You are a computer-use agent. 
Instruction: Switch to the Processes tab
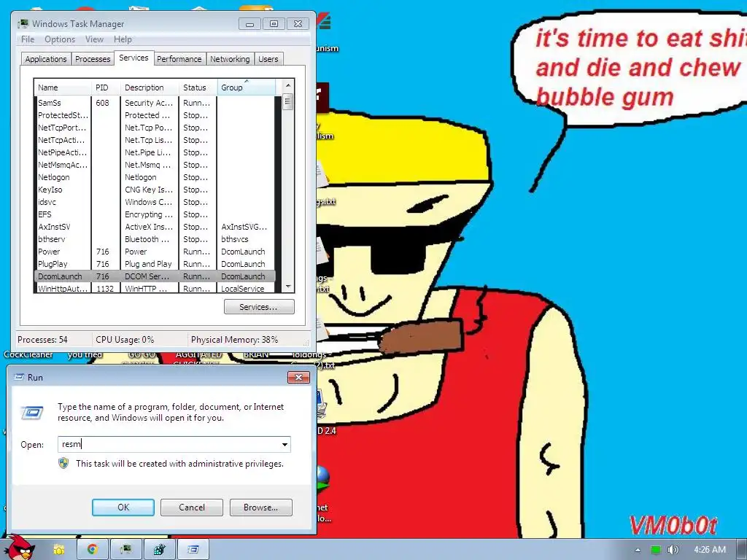point(93,59)
